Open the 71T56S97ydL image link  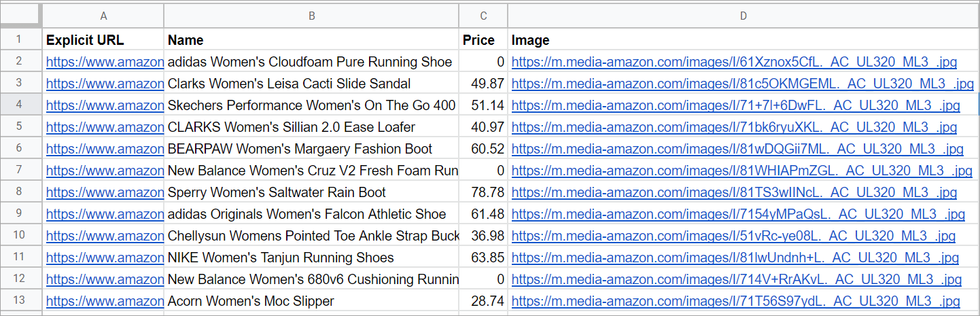click(x=736, y=301)
